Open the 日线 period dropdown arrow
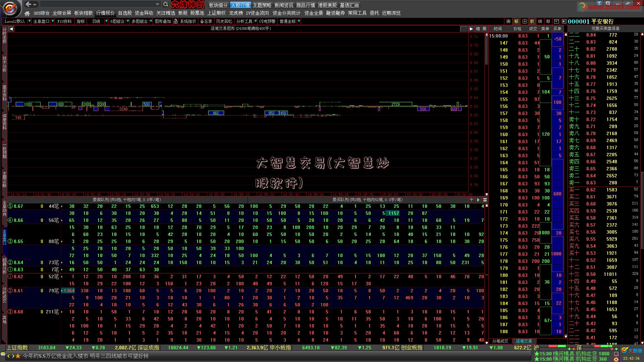The image size is (644, 362). (x=106, y=21)
